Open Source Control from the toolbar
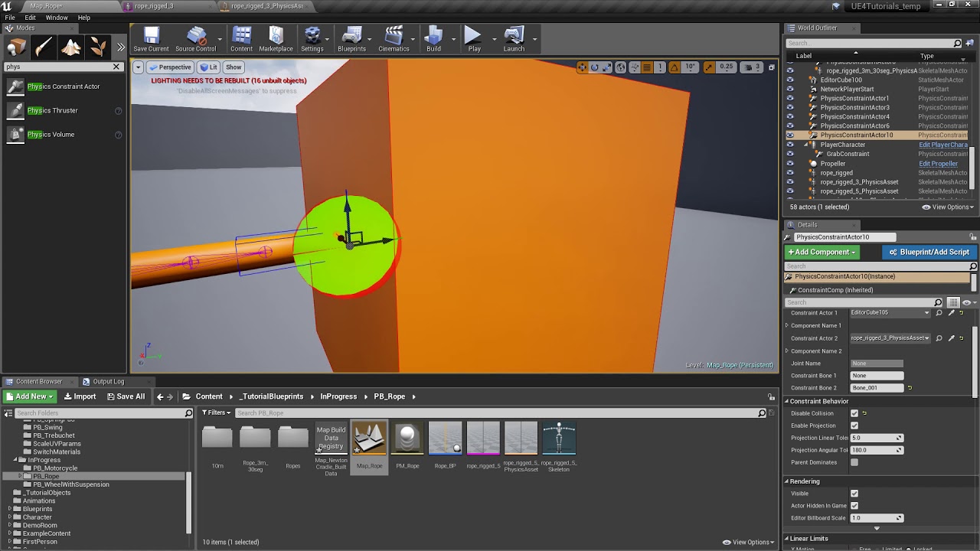 [x=196, y=39]
